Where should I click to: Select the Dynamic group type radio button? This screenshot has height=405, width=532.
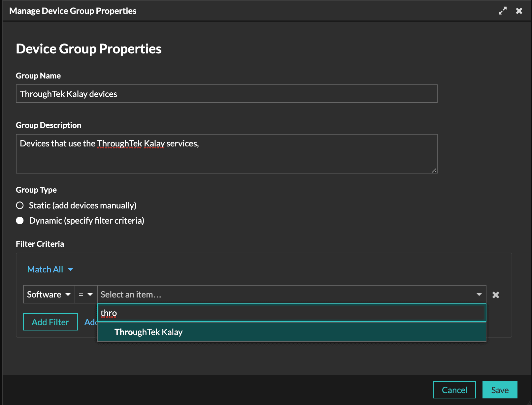click(x=20, y=221)
